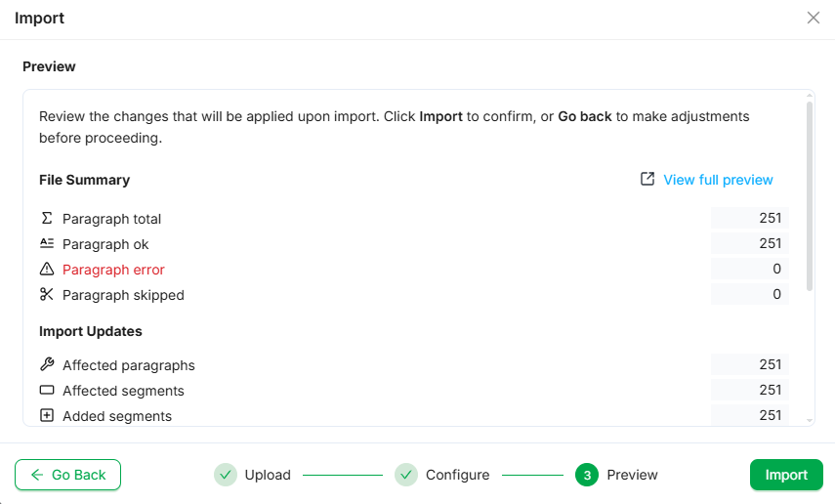Close the Import dialog
Viewport: 835px width, 504px height.
tap(814, 18)
